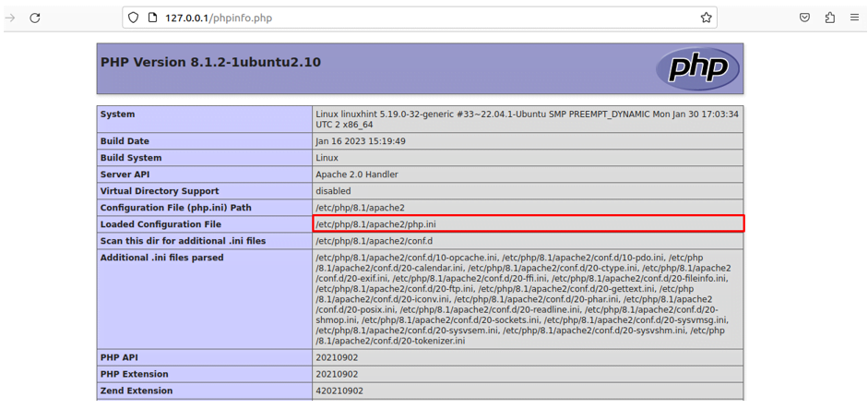Viewport: 868px width, 409px height.
Task: Open the Firefox hamburger menu
Action: pos(855,18)
